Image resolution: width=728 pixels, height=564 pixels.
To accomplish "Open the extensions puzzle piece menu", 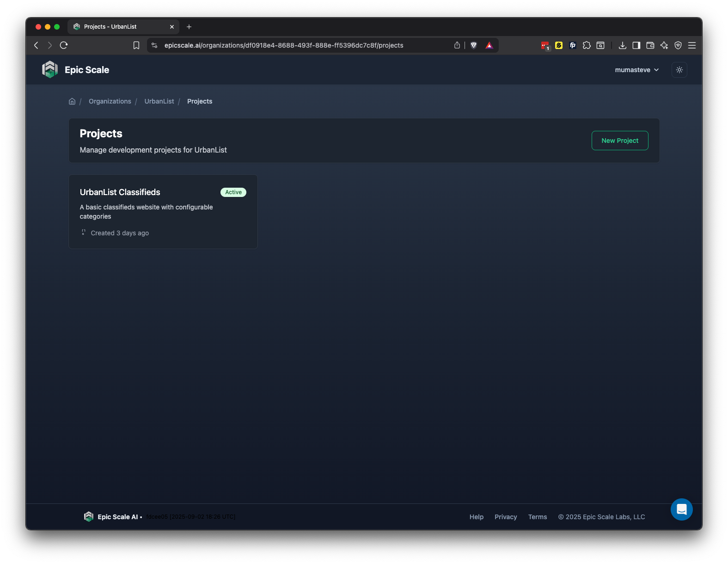I will click(587, 45).
